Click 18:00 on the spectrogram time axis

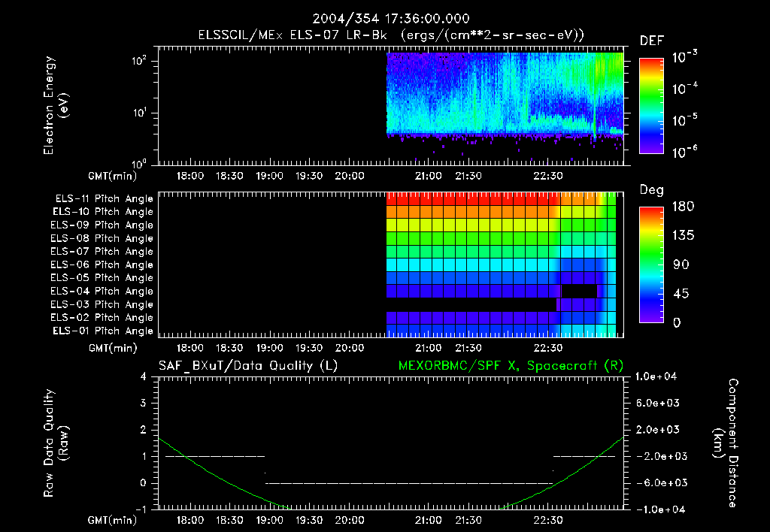(190, 176)
